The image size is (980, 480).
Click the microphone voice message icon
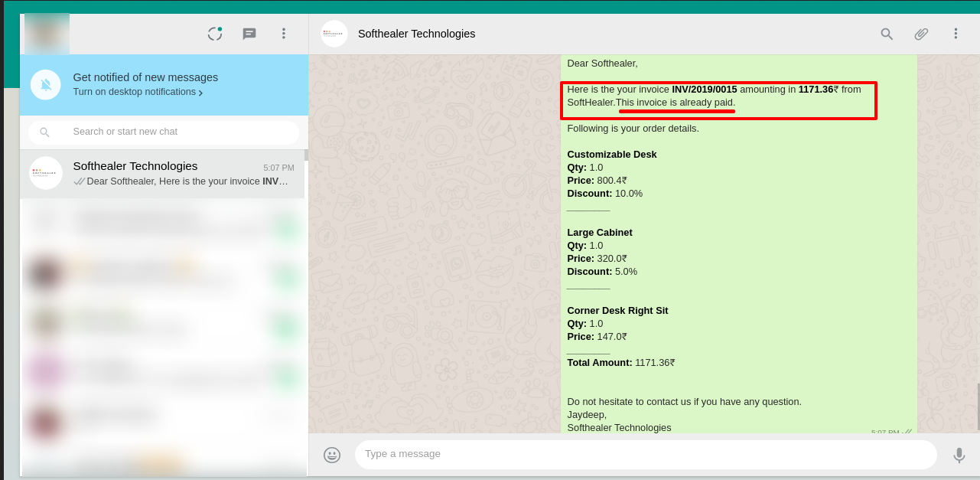(959, 456)
